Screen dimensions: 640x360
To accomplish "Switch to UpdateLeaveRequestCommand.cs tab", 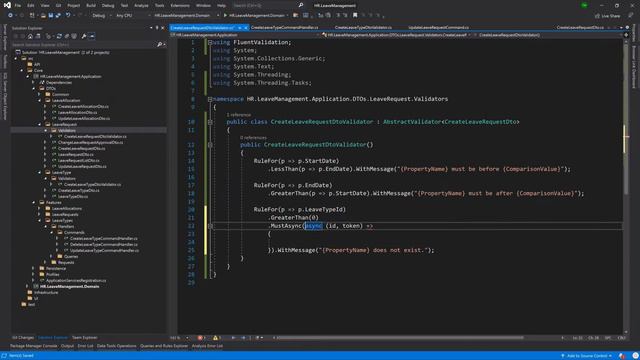I will (438, 28).
